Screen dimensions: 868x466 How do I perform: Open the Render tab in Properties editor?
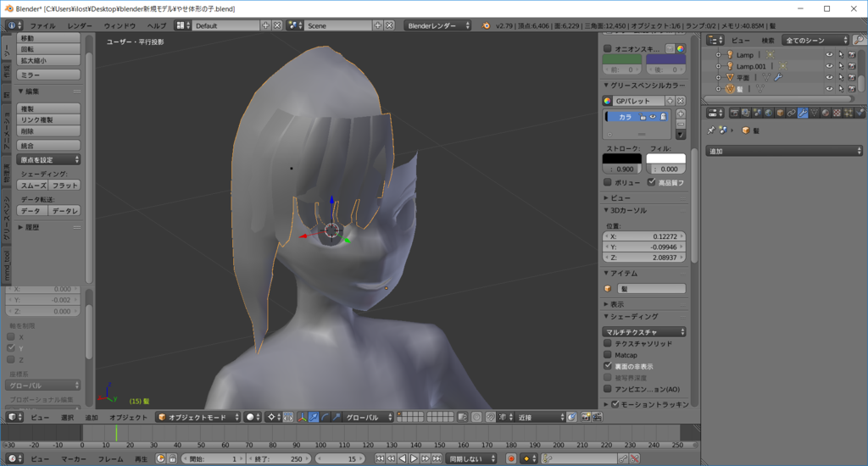pyautogui.click(x=734, y=113)
